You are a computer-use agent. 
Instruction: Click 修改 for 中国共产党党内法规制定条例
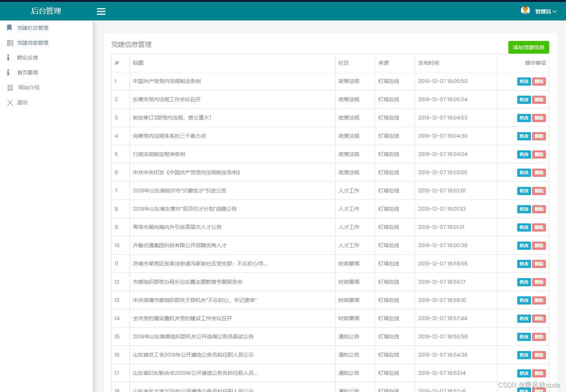point(524,82)
